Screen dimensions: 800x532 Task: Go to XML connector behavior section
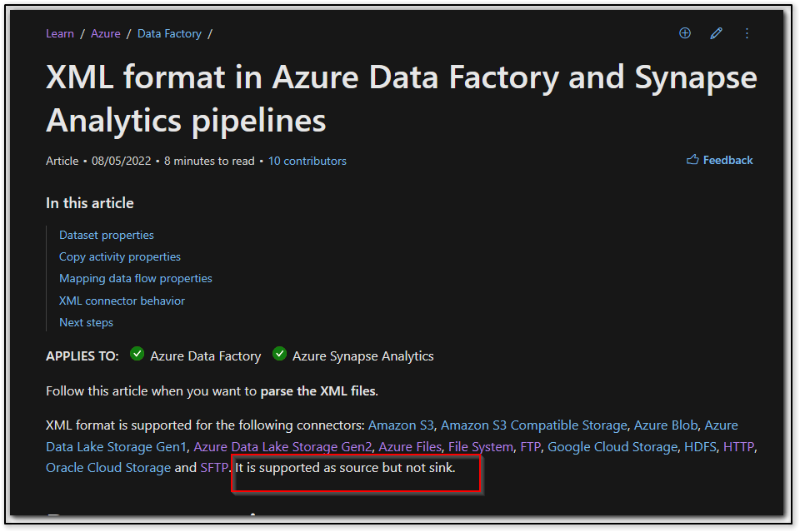[x=122, y=301]
